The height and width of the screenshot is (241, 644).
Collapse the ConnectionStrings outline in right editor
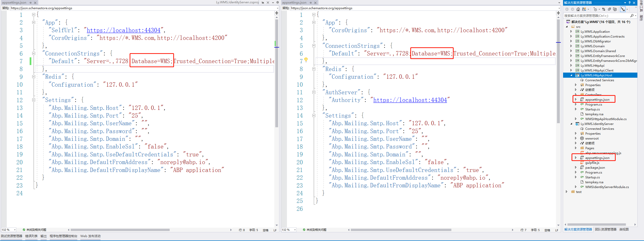[x=313, y=46]
